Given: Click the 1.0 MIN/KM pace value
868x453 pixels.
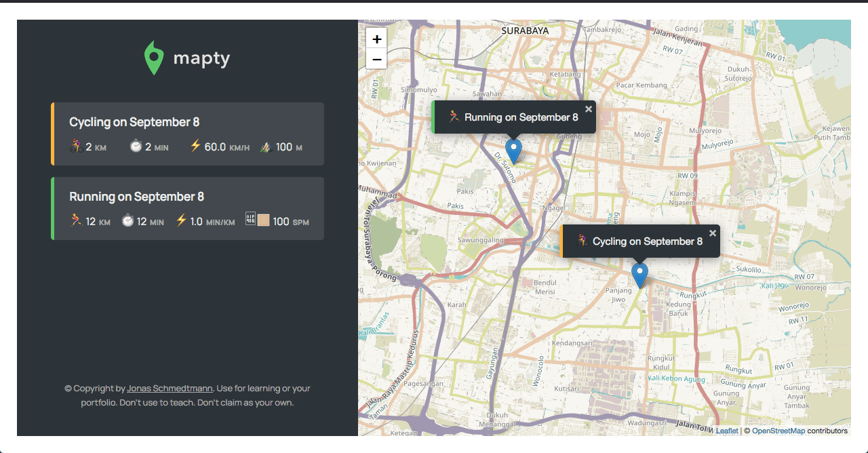Looking at the screenshot, I should click(213, 222).
